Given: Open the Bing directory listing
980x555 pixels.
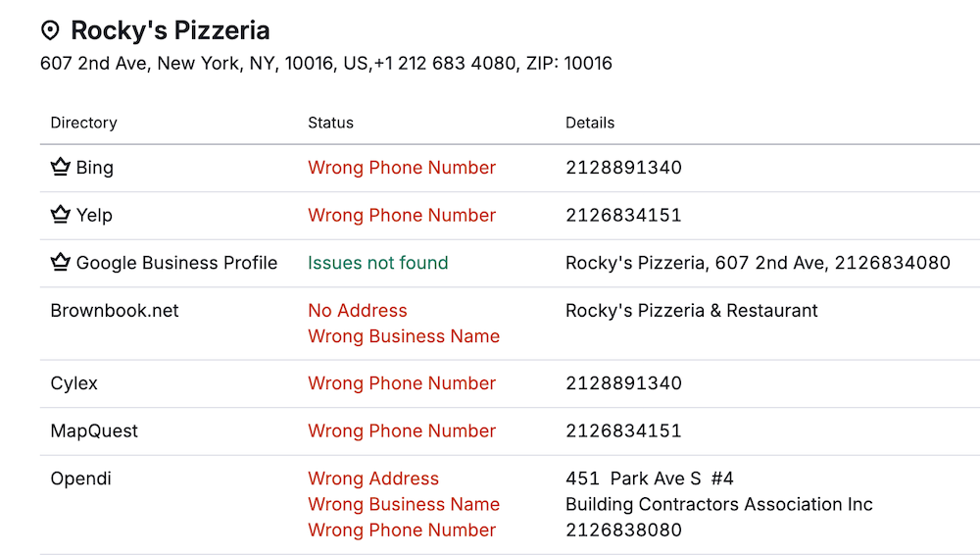Looking at the screenshot, I should coord(94,168).
